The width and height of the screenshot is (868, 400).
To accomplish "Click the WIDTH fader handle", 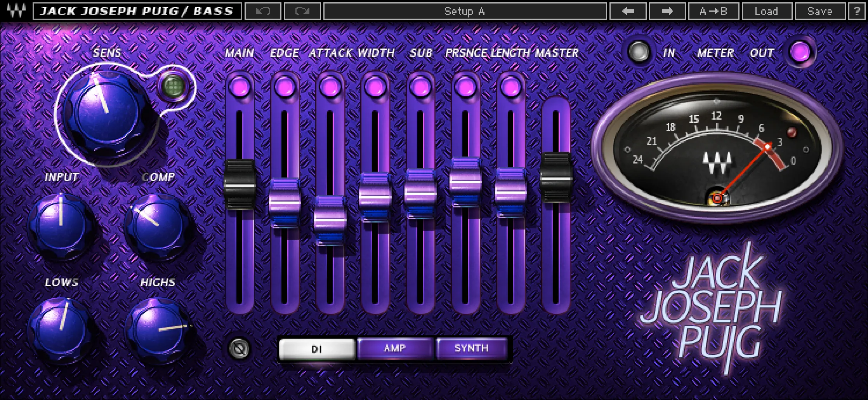I will pyautogui.click(x=375, y=197).
